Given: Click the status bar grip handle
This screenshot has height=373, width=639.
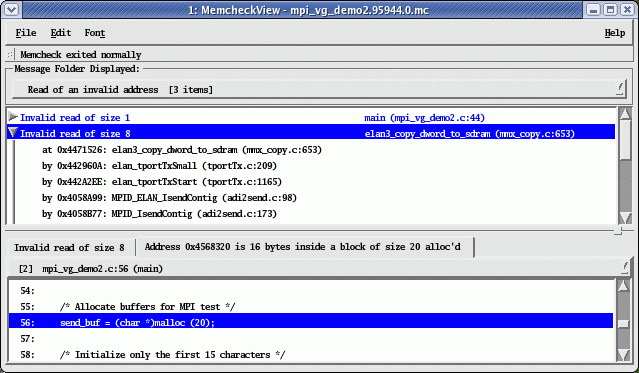Looking at the screenshot, I should [x=11, y=55].
